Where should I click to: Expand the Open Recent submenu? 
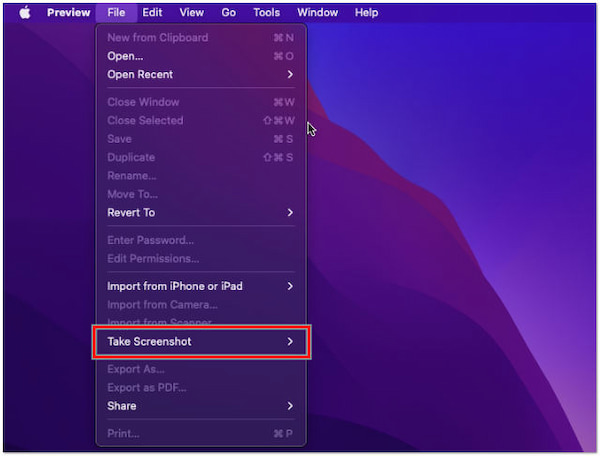pyautogui.click(x=140, y=74)
